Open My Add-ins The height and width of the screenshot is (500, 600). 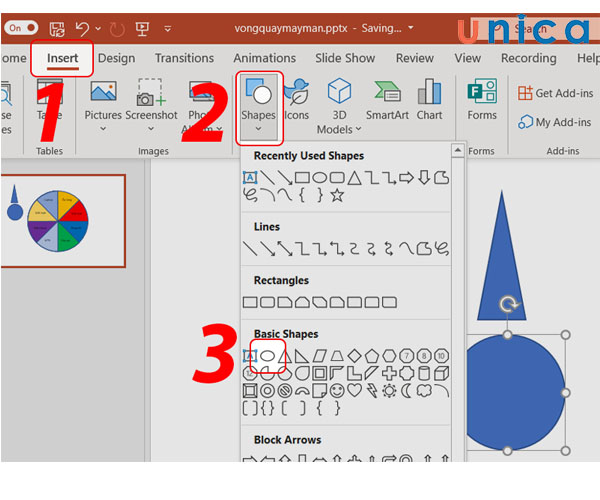coord(555,122)
